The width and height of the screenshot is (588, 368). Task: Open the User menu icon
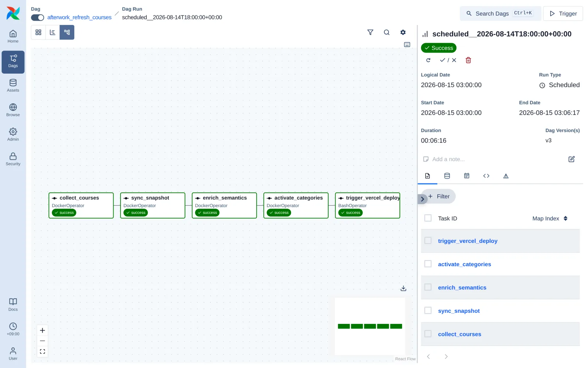click(x=13, y=354)
